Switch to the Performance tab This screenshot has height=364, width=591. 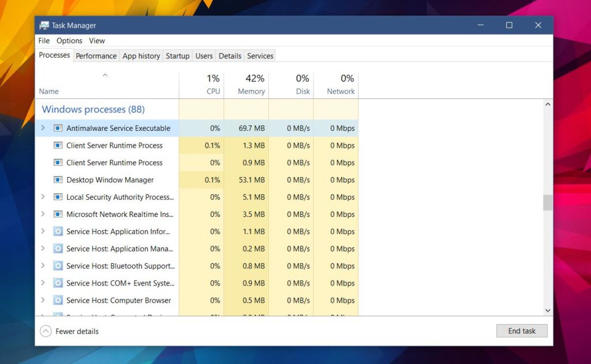96,55
